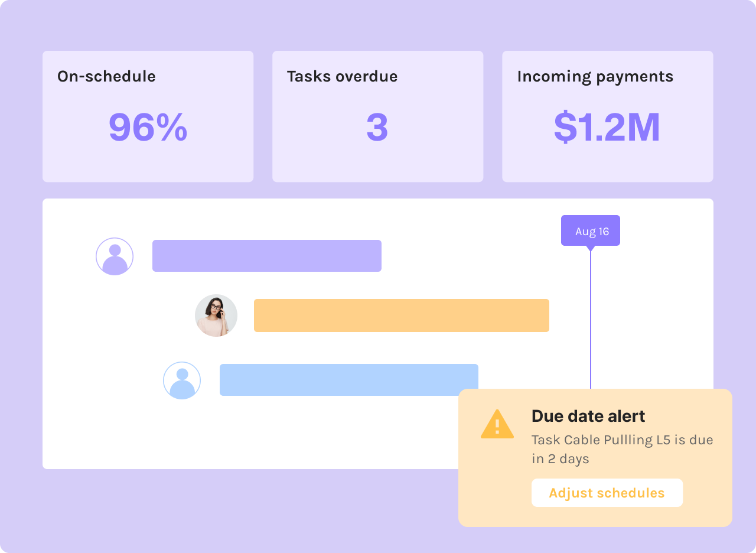
Task: Open the Incoming payments card
Action: pos(608,116)
